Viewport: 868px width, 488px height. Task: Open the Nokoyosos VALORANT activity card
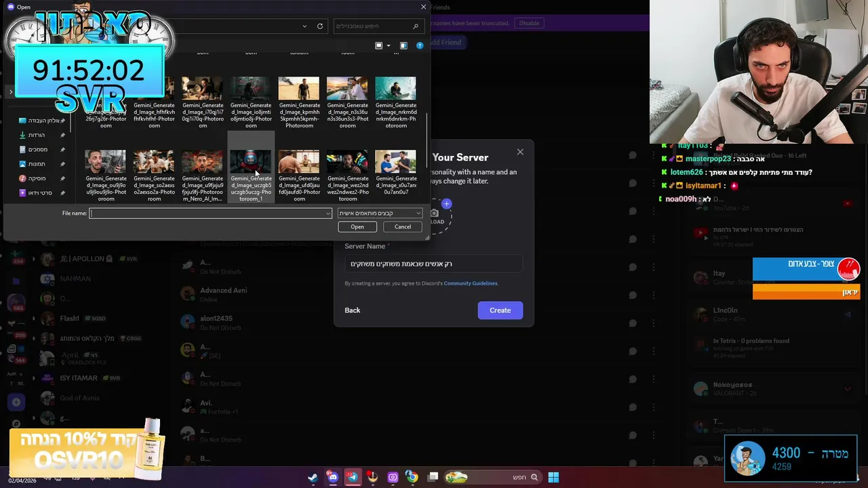(x=773, y=388)
